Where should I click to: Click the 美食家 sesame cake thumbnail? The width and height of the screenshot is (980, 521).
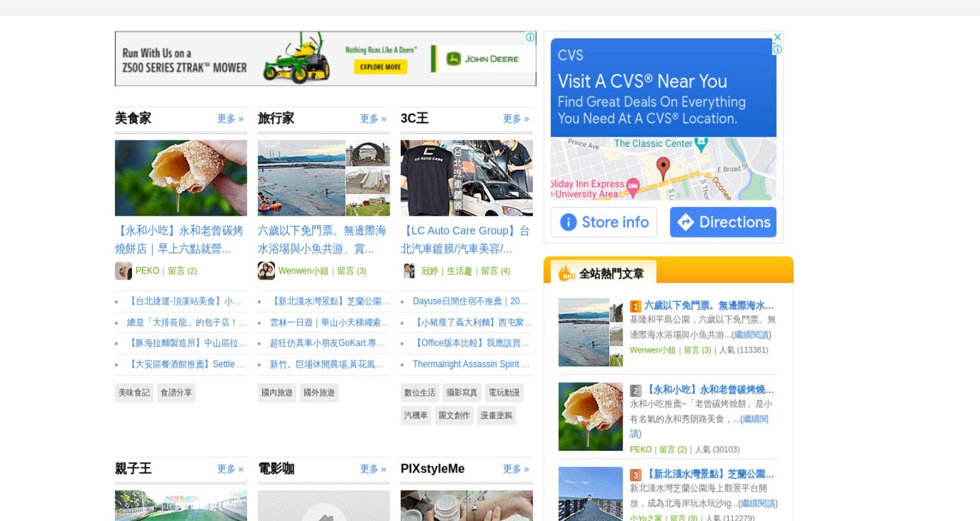coord(181,178)
